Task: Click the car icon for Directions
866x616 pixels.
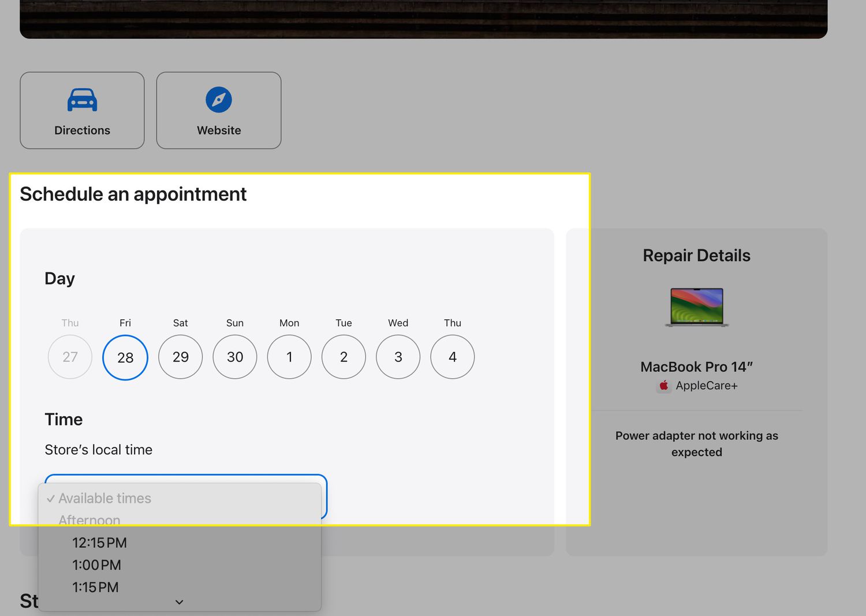Action: (x=82, y=100)
